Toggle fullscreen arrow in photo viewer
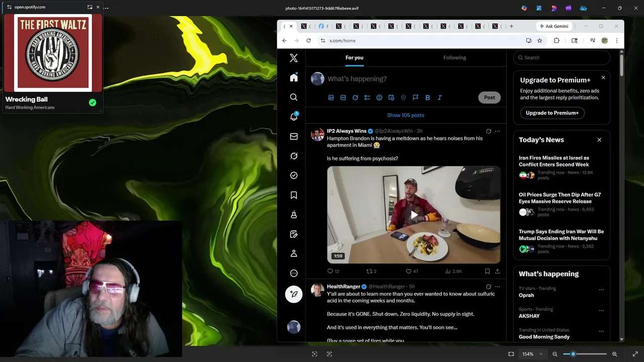This screenshot has width=644, height=362. click(x=635, y=354)
